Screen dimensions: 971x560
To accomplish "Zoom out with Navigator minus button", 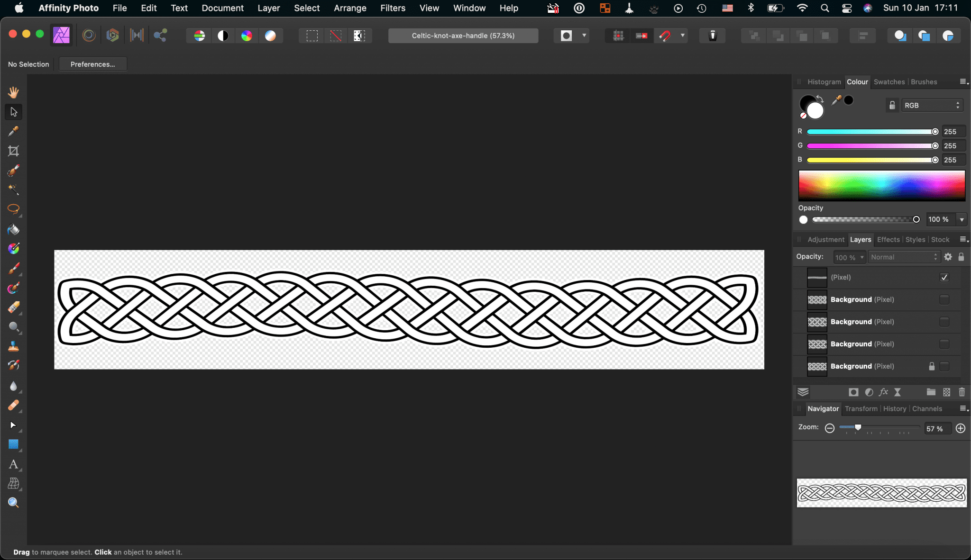I will click(x=829, y=428).
